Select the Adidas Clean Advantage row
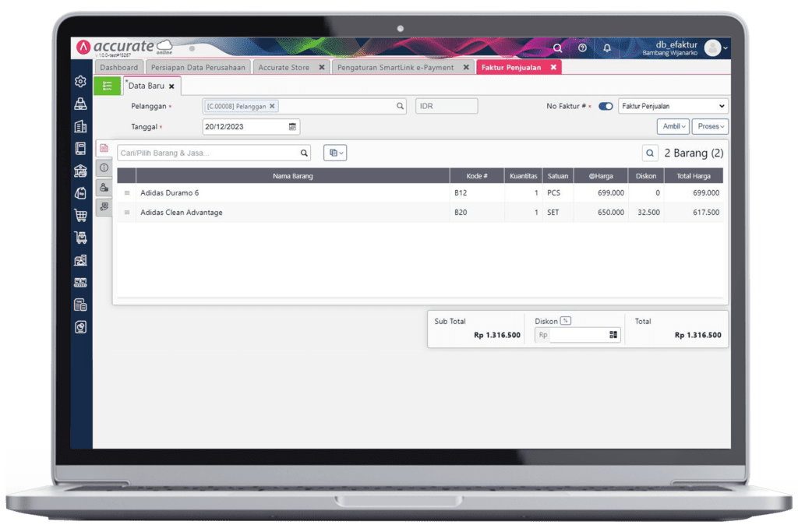 (x=420, y=213)
